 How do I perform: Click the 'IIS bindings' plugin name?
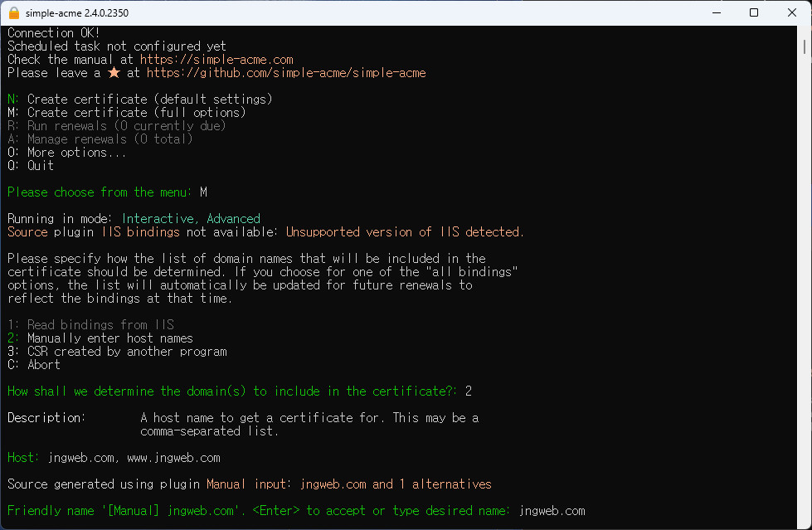click(141, 232)
